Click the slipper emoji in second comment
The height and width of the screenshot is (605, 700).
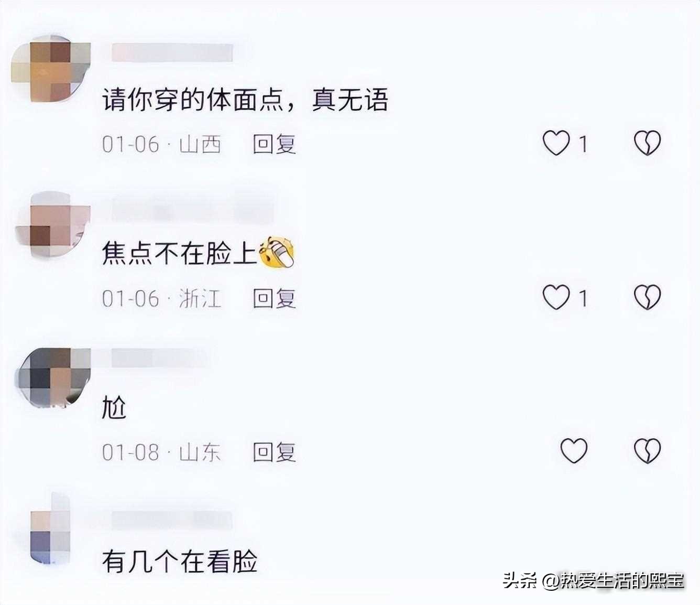tap(277, 253)
